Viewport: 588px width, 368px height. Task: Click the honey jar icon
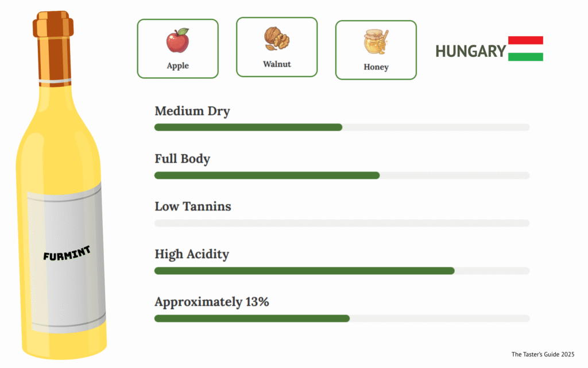click(x=376, y=42)
